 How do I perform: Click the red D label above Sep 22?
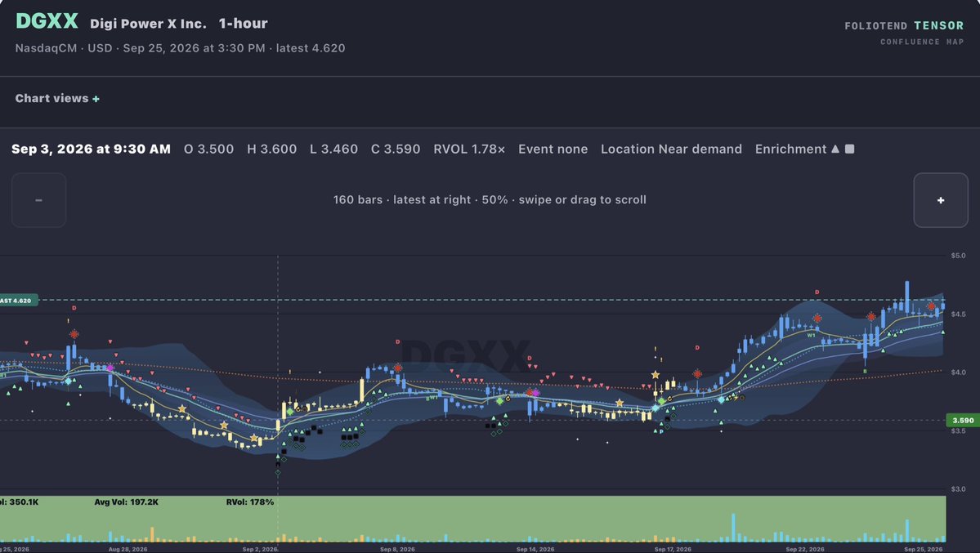[x=817, y=292]
